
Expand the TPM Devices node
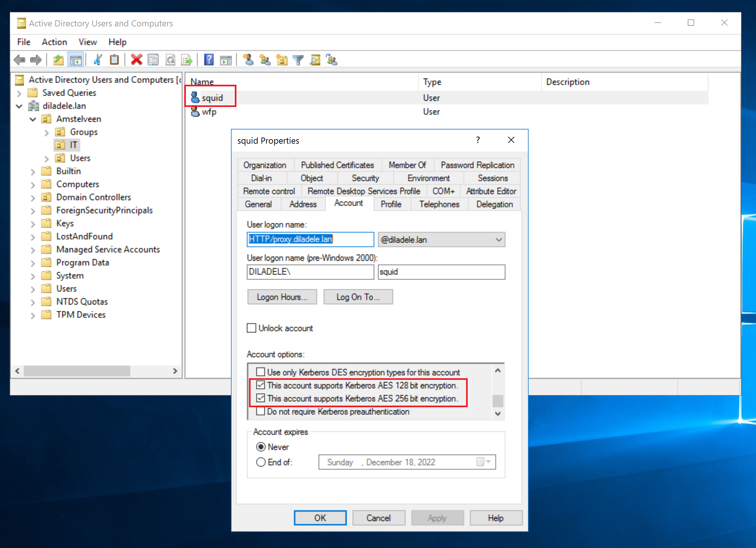33,315
